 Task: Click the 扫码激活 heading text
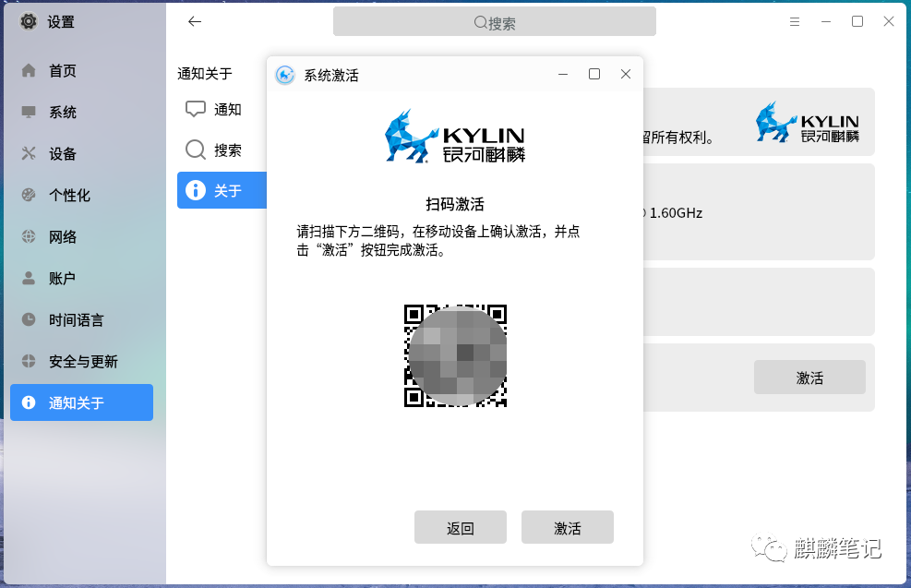[x=455, y=204]
